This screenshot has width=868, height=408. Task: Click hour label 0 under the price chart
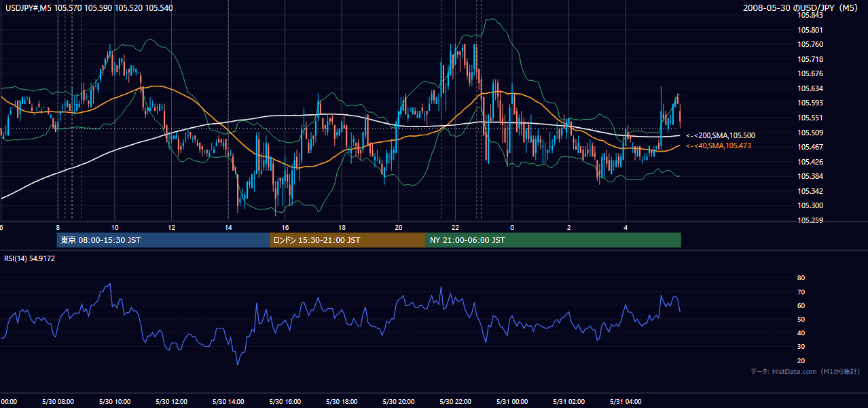512,227
